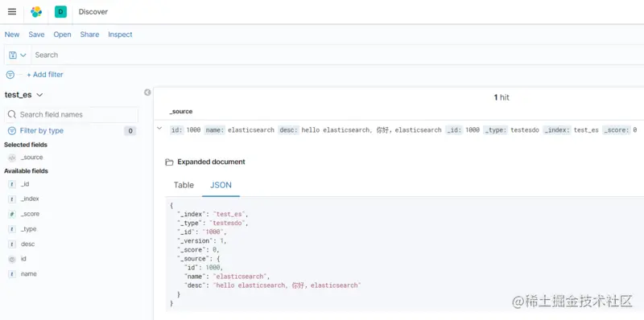
Task: Select the _index available field
Action: (x=30, y=199)
